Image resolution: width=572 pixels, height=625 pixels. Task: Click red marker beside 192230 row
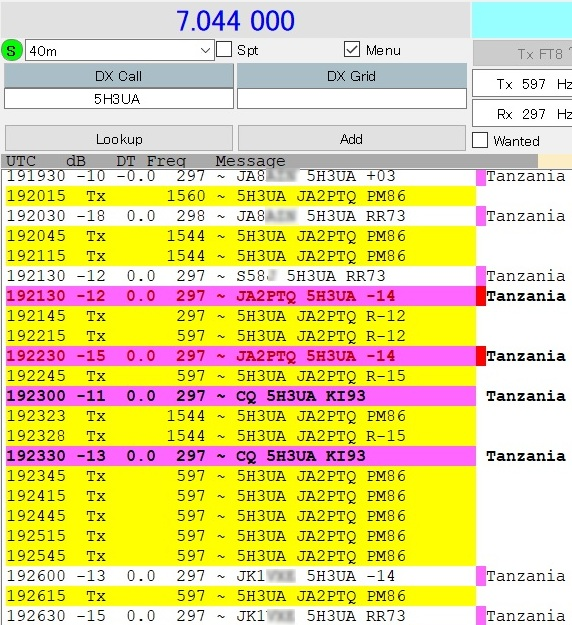click(481, 356)
